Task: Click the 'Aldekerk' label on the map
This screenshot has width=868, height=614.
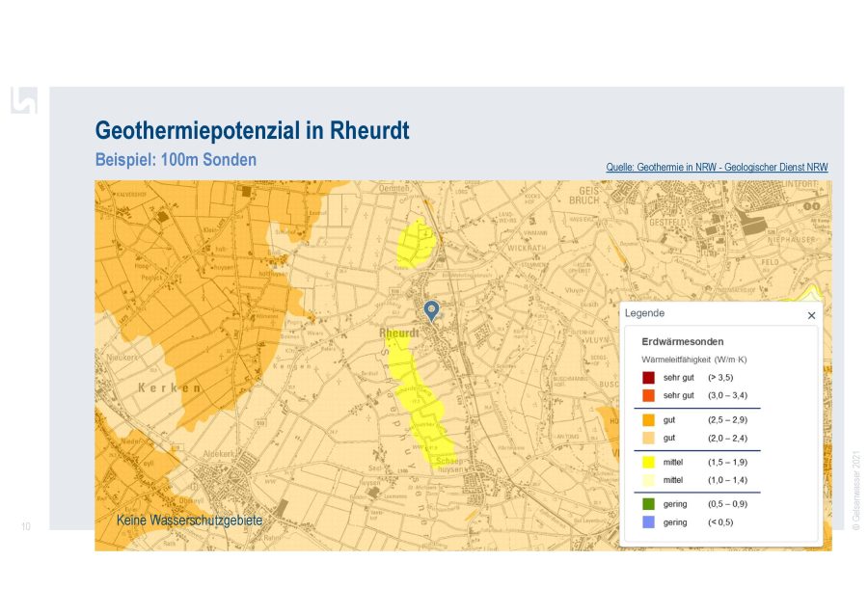Action: coord(219,454)
